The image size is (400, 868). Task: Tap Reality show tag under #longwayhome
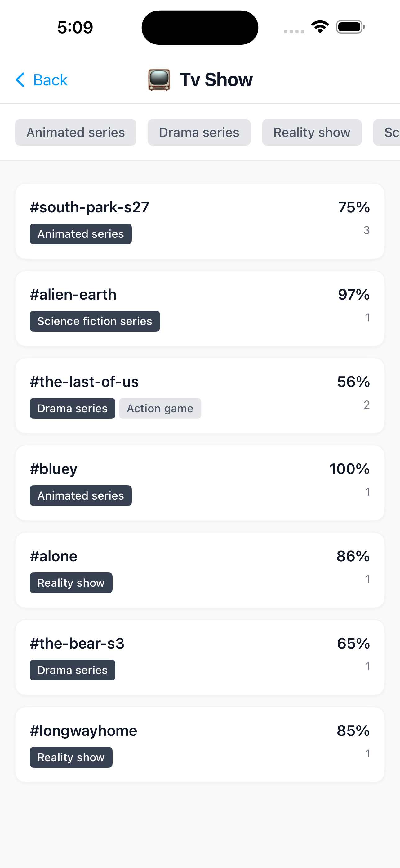click(x=71, y=757)
